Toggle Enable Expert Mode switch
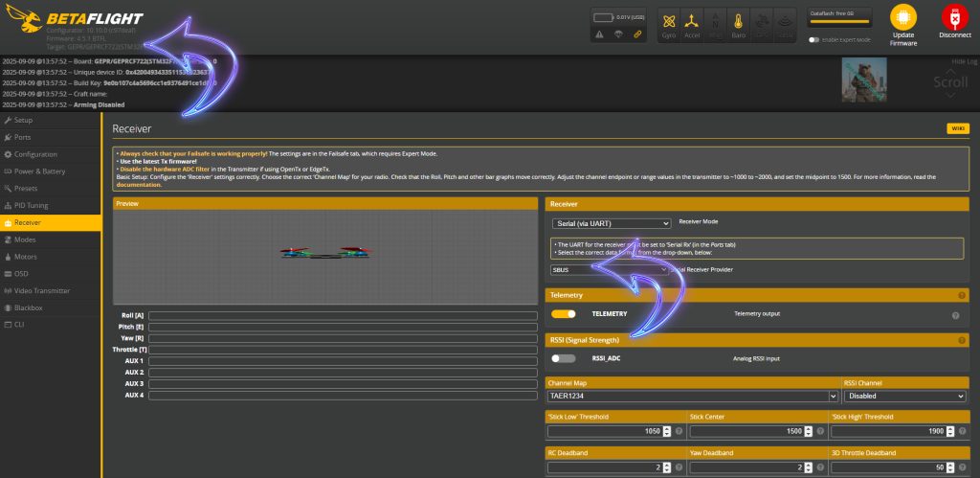 814,40
